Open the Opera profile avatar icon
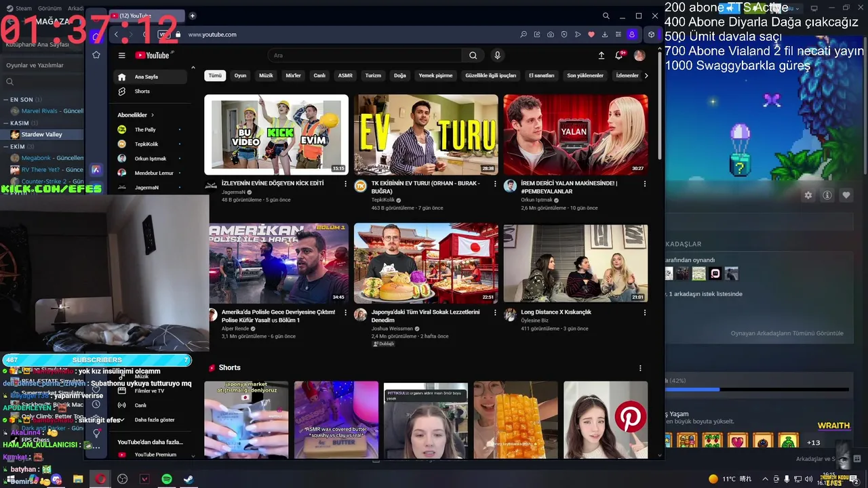Image resolution: width=868 pixels, height=488 pixels. click(x=632, y=35)
